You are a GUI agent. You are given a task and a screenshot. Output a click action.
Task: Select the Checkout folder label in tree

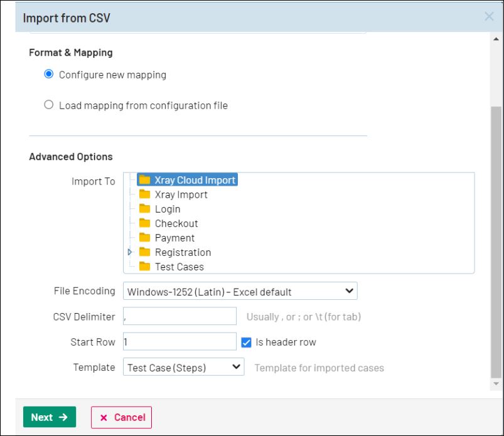click(x=176, y=223)
